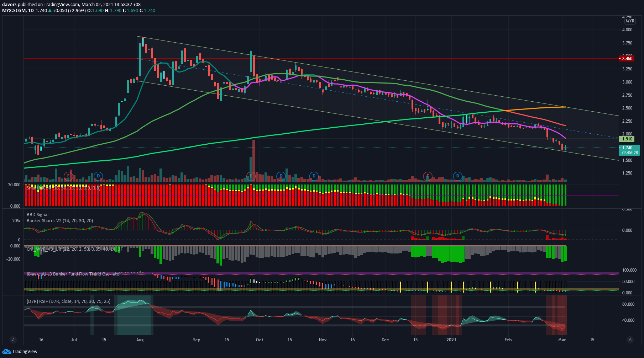
Task: Open the dividend marker D in mid-October
Action: (281, 176)
